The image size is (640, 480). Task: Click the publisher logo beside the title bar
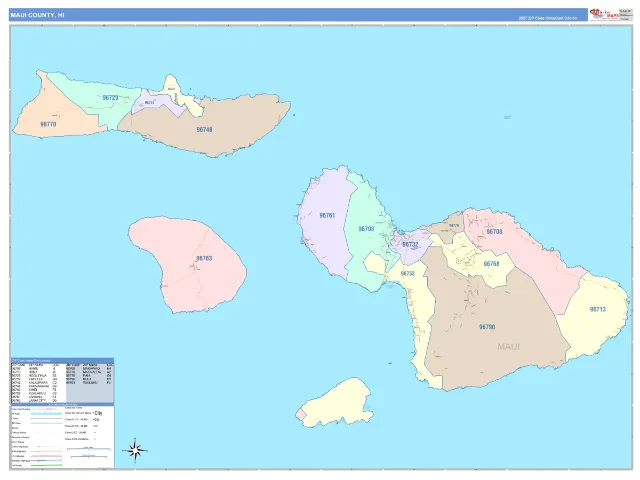tap(604, 15)
